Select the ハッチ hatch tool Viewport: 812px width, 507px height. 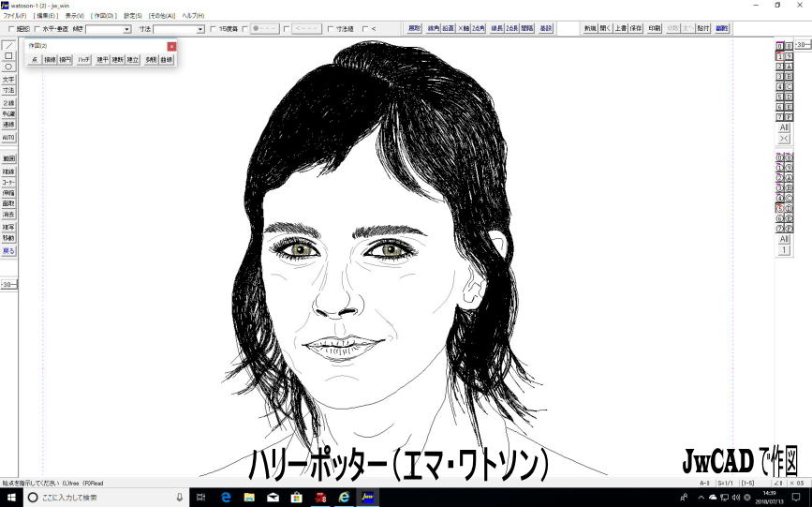(84, 60)
